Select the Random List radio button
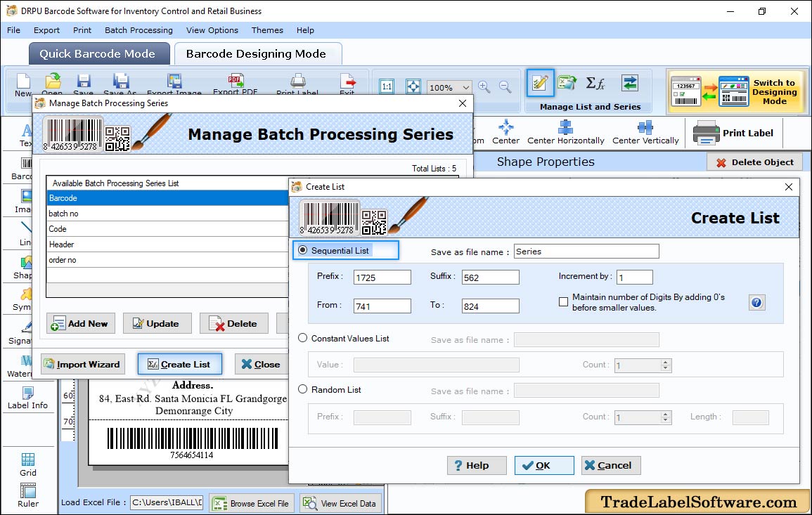The image size is (812, 515). (303, 389)
